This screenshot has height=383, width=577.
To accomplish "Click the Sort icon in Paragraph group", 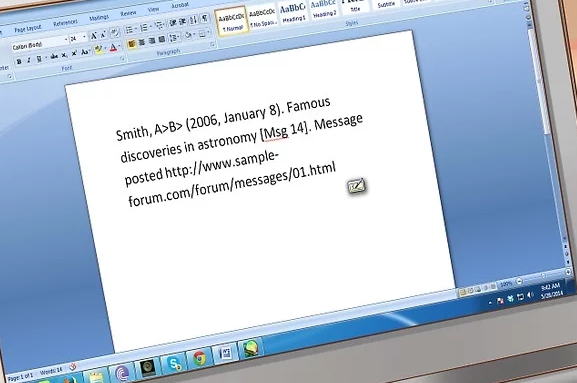I will coord(193,20).
